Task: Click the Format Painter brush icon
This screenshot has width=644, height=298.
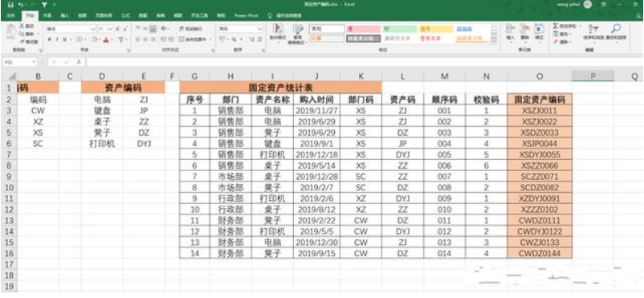Action: pos(22,42)
